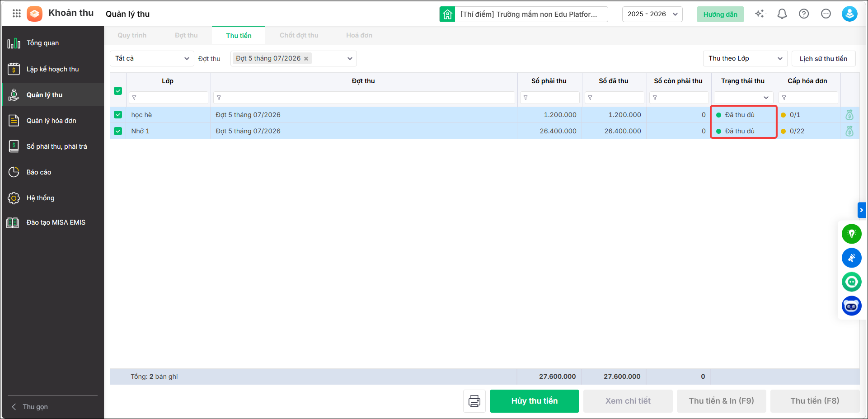Toggle the select-all header checkbox
868x419 pixels.
[x=118, y=91]
